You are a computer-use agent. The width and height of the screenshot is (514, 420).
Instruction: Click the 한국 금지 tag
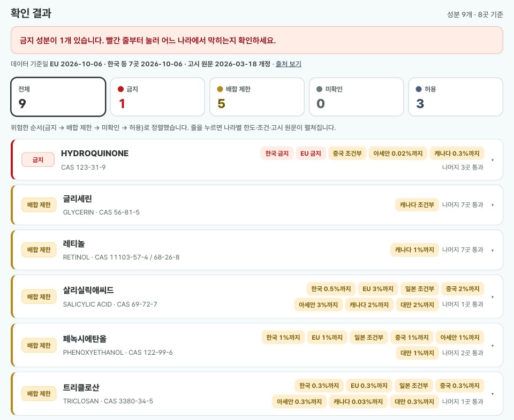(x=277, y=154)
